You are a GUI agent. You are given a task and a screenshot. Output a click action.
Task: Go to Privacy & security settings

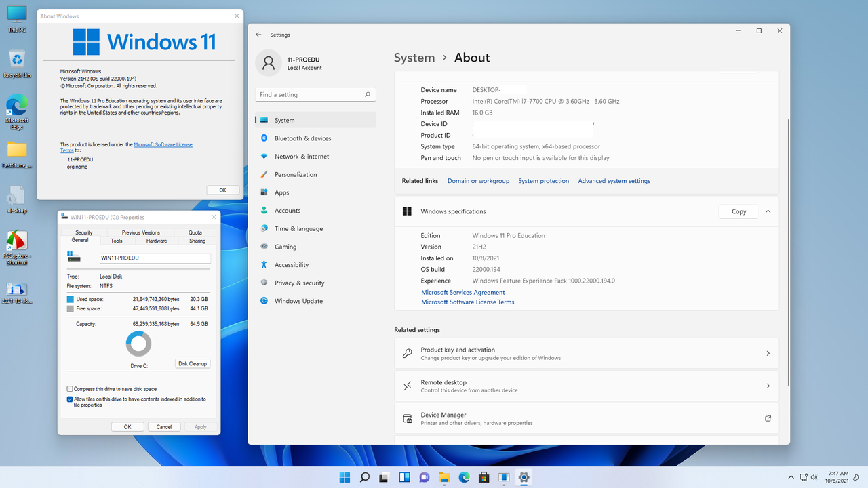(315, 283)
